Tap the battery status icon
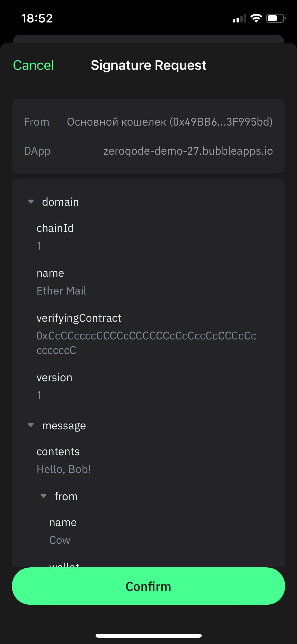This screenshot has width=297, height=644. [x=276, y=18]
